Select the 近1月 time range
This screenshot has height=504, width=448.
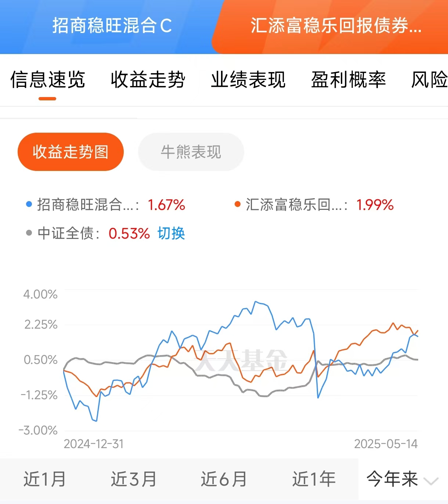pyautogui.click(x=44, y=479)
